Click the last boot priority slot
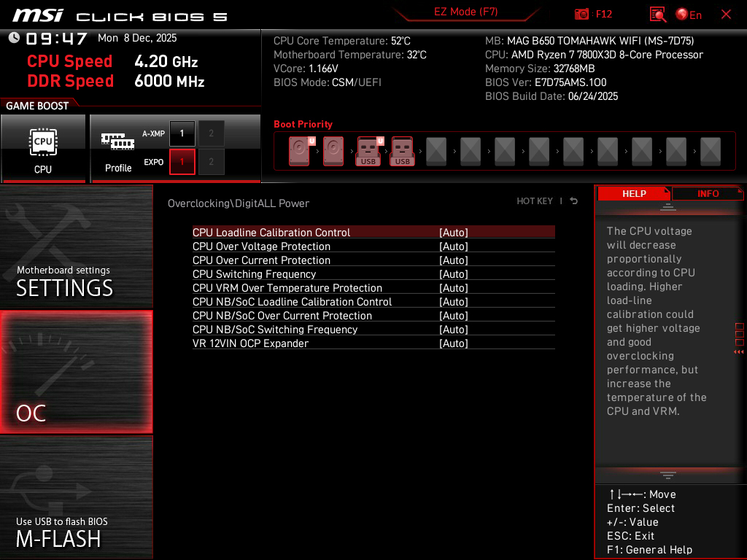The image size is (747, 560). pos(711,151)
